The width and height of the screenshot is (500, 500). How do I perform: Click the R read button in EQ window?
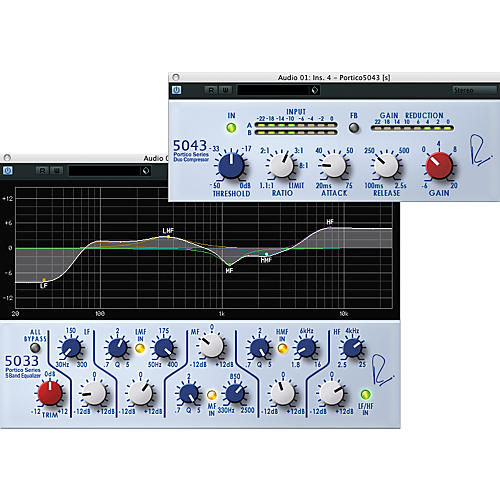point(42,171)
